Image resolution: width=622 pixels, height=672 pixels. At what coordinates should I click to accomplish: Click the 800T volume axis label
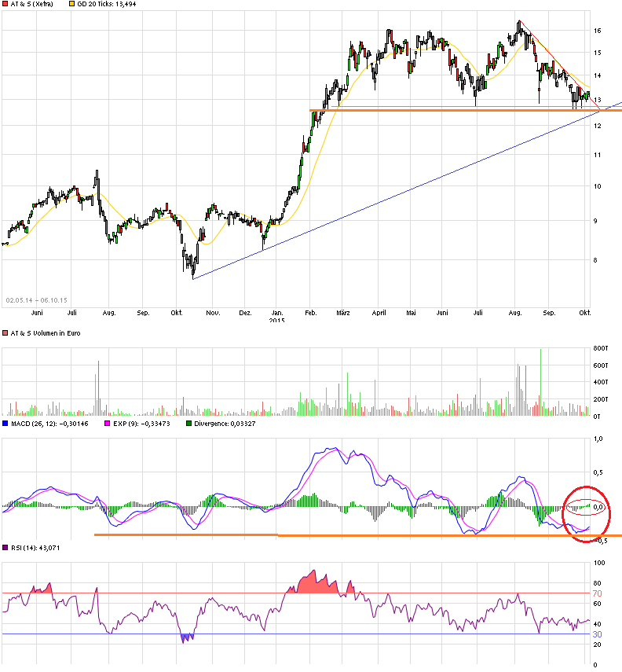point(601,347)
